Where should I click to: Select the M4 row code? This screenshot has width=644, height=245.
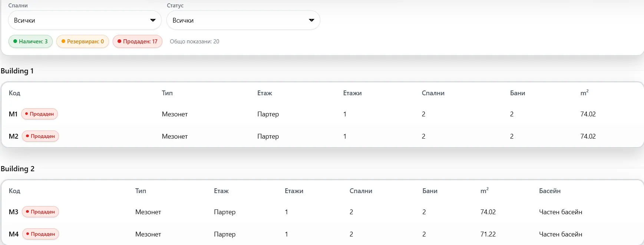(14, 234)
